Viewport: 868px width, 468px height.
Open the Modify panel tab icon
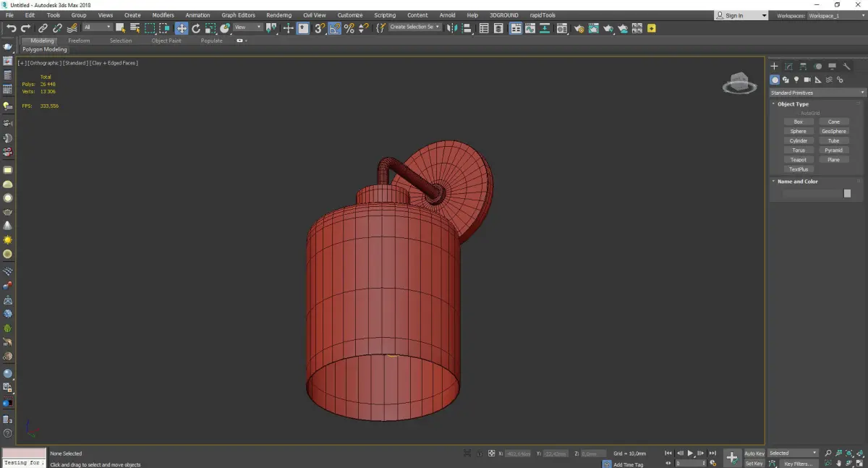788,67
